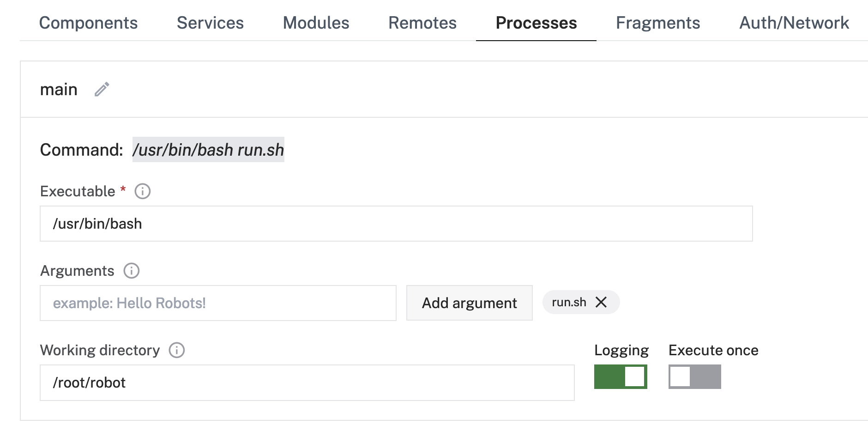Focus the Executable field with /usr/bin/bash
The image size is (868, 437).
tap(396, 224)
